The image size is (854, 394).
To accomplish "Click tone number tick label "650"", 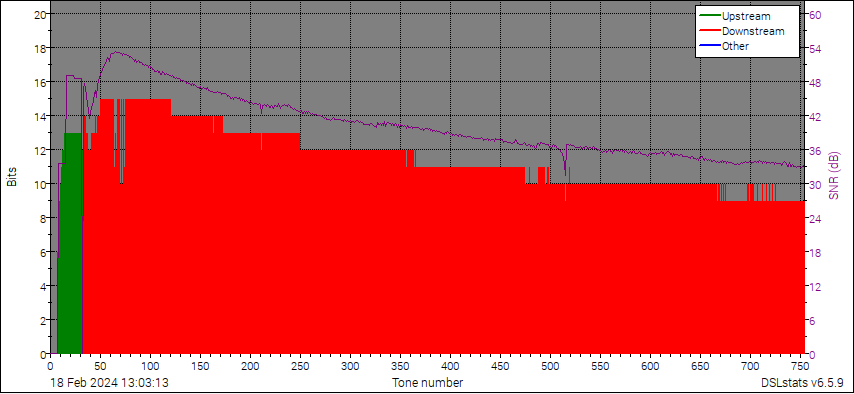I will tap(700, 365).
